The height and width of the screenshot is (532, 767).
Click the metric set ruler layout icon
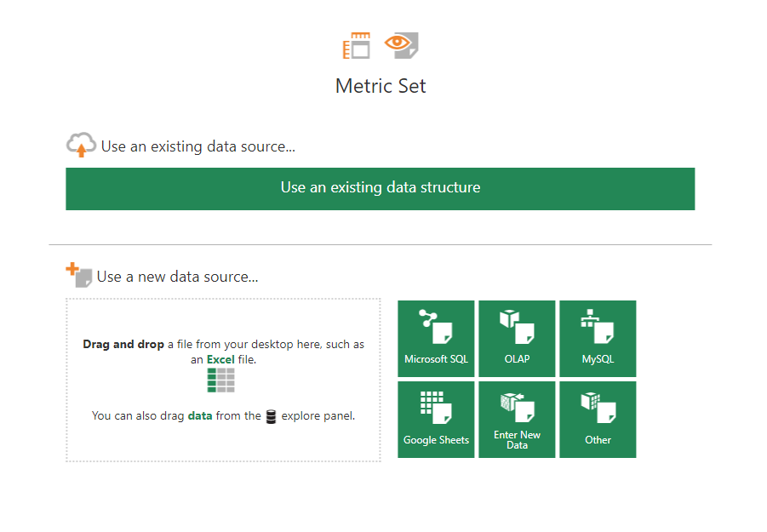pos(357,45)
